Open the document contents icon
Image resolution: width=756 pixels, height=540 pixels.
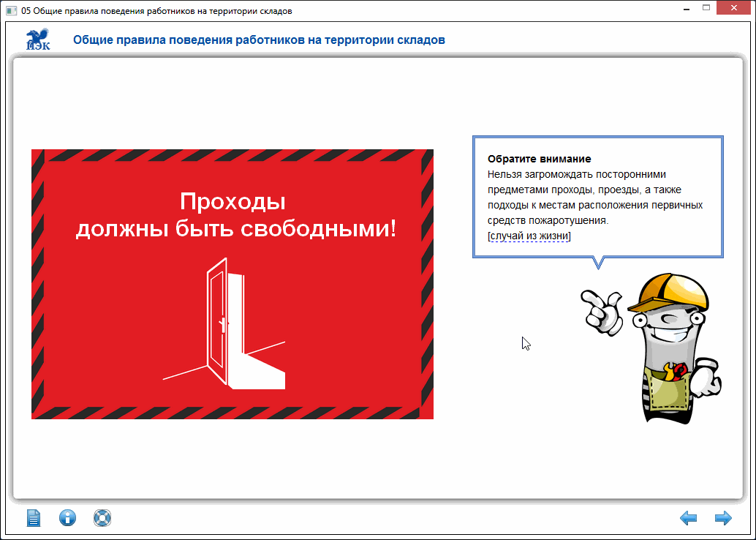(x=34, y=518)
